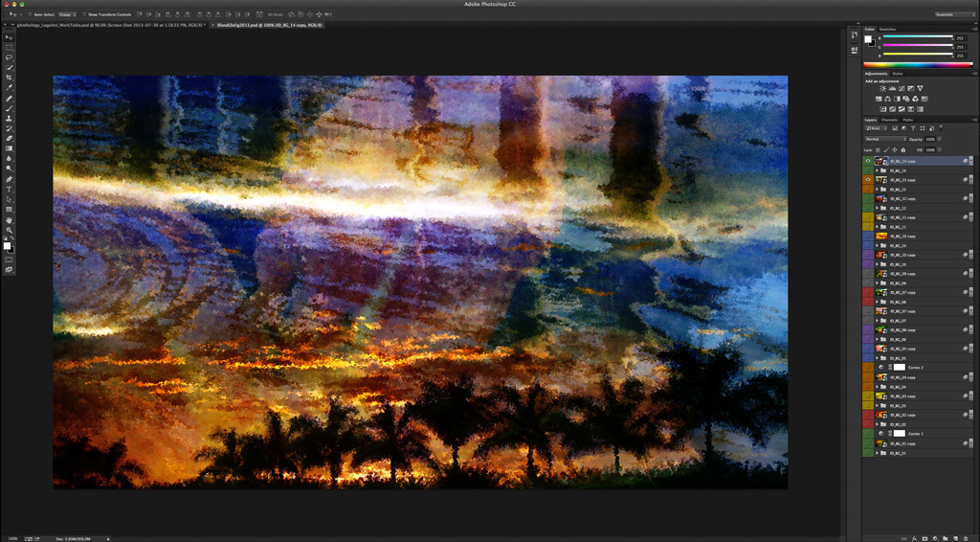Toggle the layer filter on/off switch

click(x=941, y=128)
